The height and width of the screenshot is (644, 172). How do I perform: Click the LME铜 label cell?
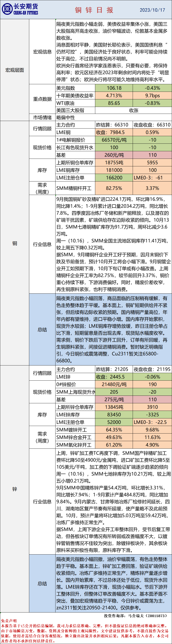75,132
